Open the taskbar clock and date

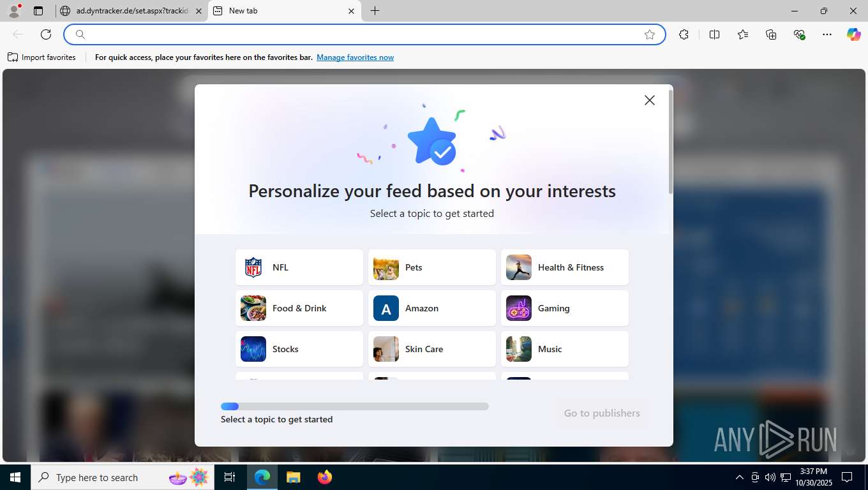pos(814,477)
